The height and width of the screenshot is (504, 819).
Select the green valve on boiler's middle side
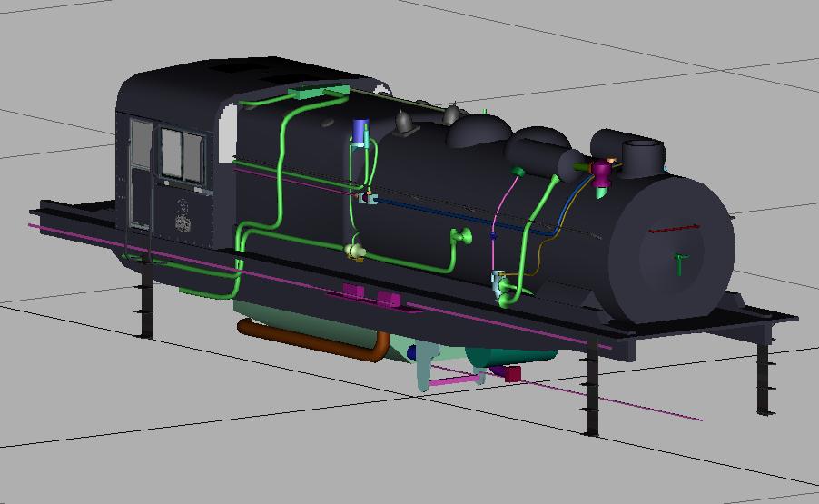pos(463,238)
